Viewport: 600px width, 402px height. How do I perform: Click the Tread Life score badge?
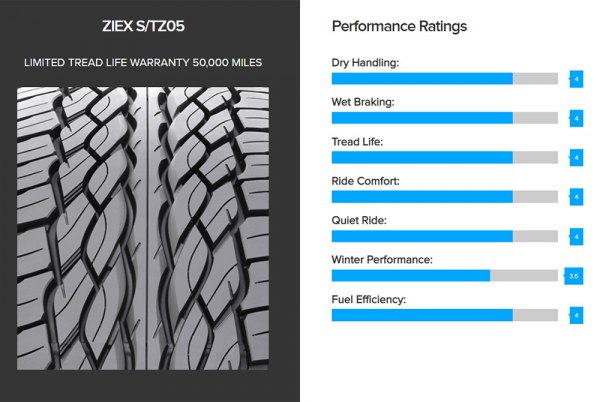pos(576,157)
